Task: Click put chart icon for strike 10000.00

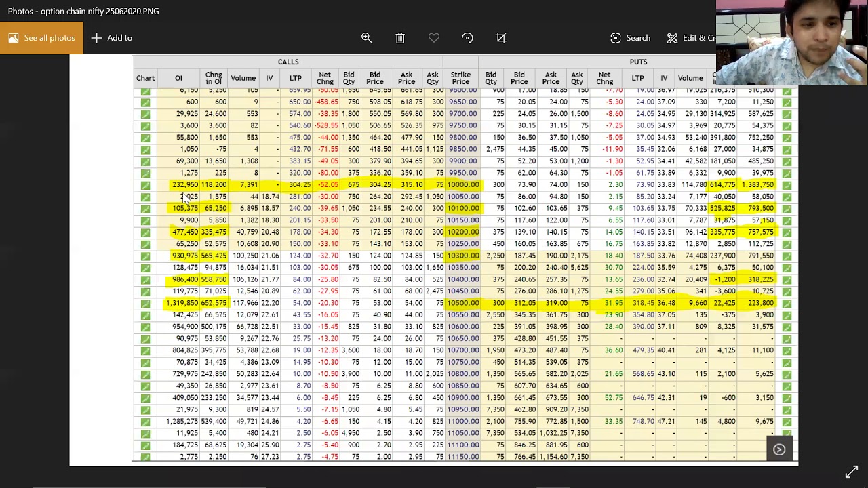Action: 787,185
